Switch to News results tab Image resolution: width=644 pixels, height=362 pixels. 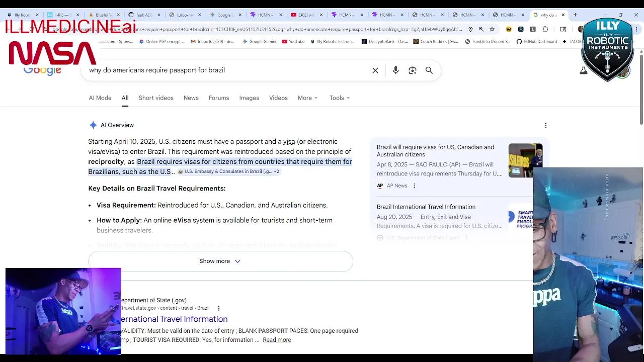(x=191, y=98)
